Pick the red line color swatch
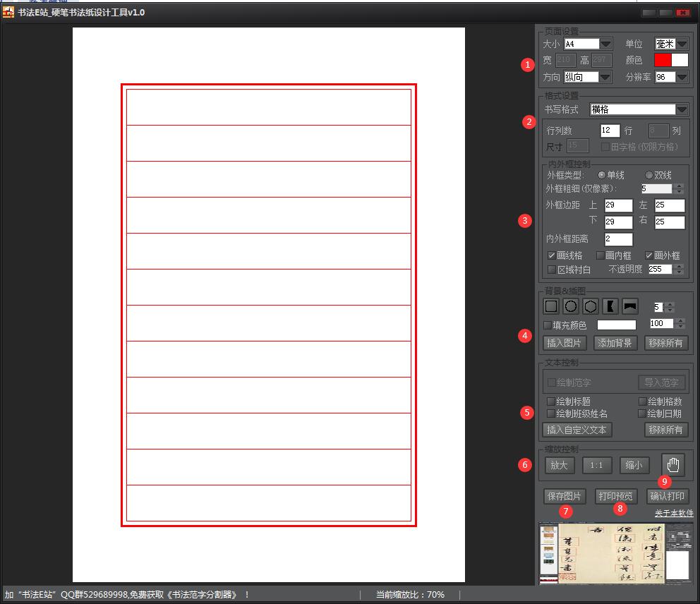This screenshot has height=604, width=700. (663, 60)
